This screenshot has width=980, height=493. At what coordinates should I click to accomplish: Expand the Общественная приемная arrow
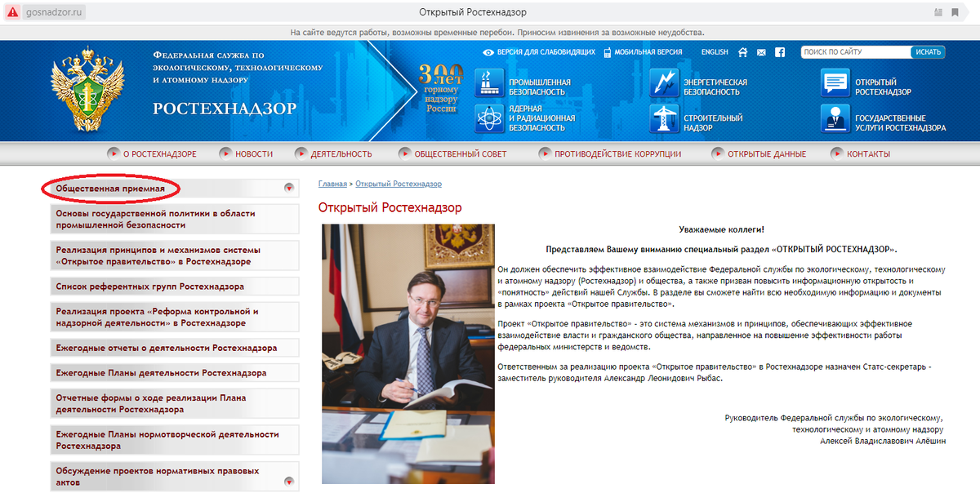[x=288, y=189]
